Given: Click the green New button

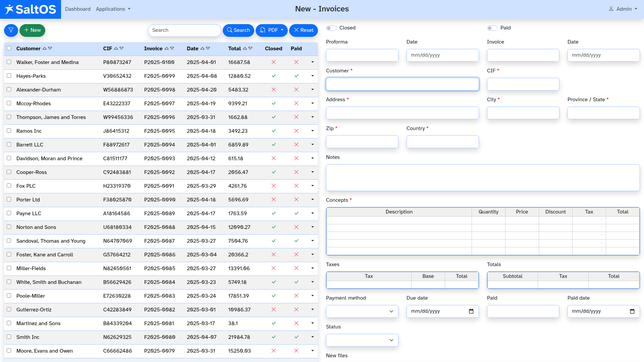Looking at the screenshot, I should point(32,30).
